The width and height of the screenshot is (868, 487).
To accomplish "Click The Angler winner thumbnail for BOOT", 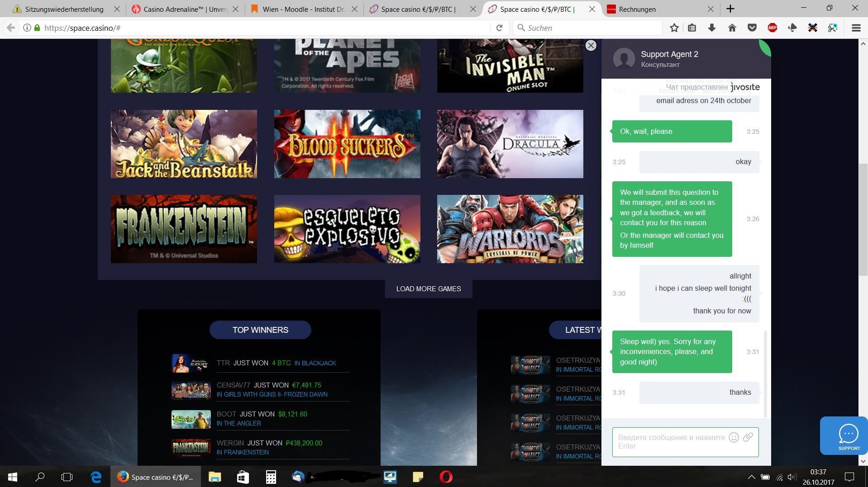I will pyautogui.click(x=191, y=419).
